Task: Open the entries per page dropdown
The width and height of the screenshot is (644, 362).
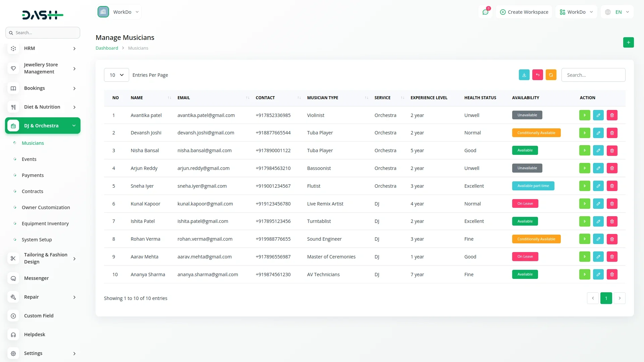Action: coord(116,75)
